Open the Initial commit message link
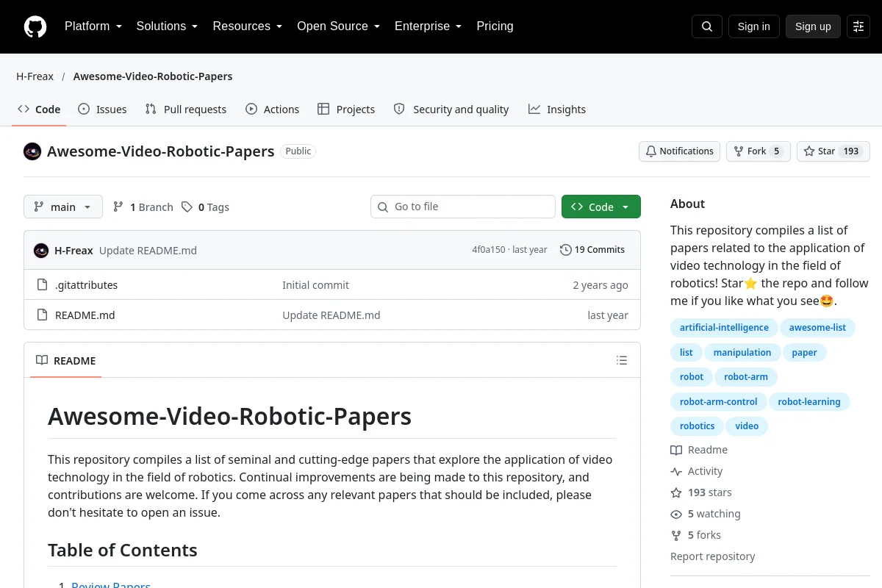The width and height of the screenshot is (882, 588). click(x=315, y=285)
